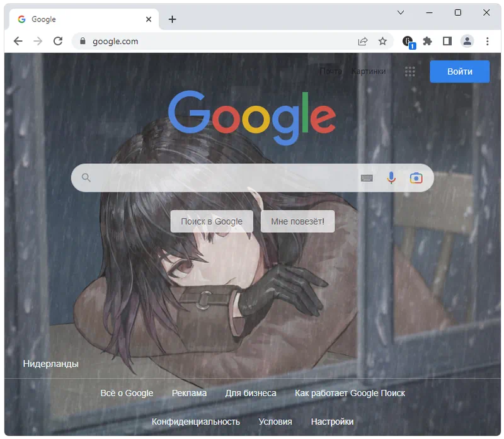Click the Google logo
The image size is (504, 439).
coord(252,117)
